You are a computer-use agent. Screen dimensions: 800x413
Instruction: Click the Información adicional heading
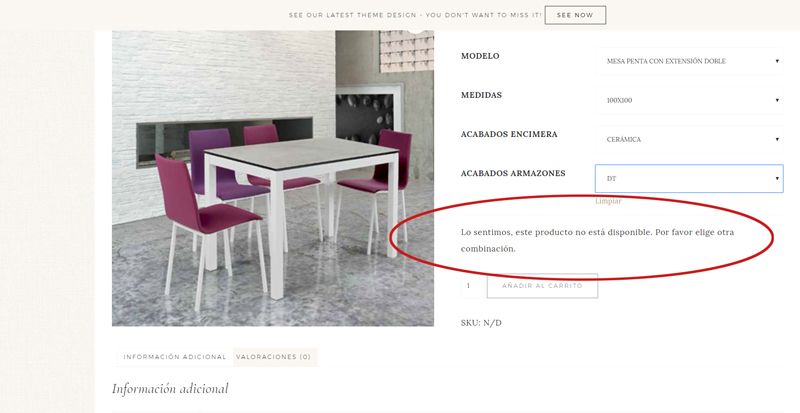tap(170, 389)
